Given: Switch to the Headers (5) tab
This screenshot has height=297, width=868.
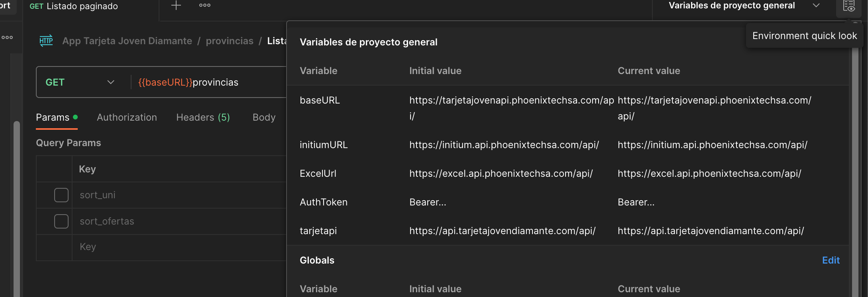Looking at the screenshot, I should click(x=203, y=117).
